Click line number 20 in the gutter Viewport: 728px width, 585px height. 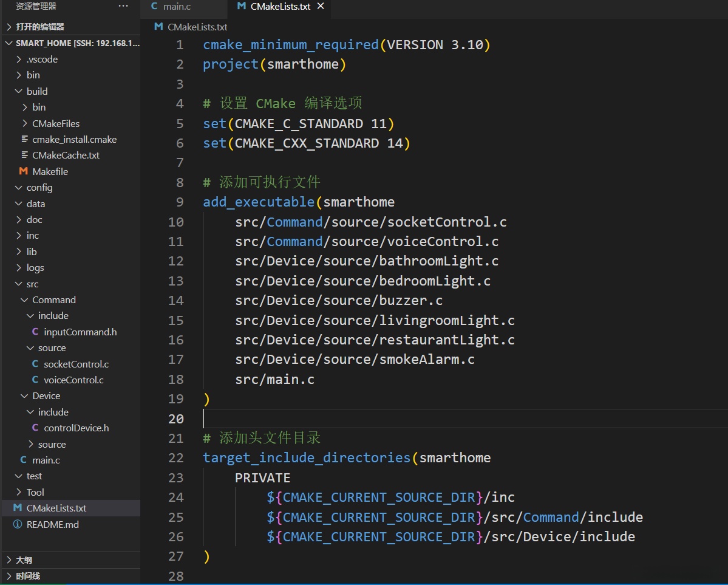point(176,419)
